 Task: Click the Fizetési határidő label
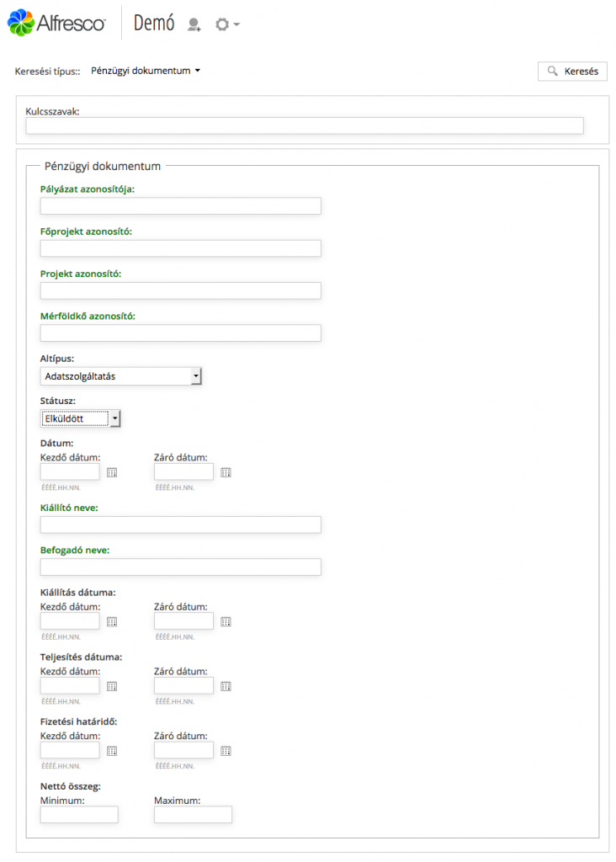78,721
